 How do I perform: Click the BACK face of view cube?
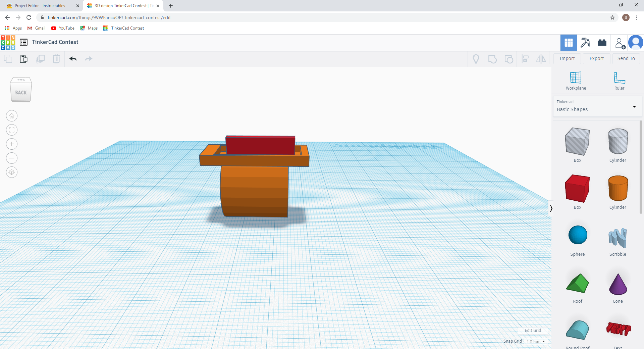click(x=21, y=92)
